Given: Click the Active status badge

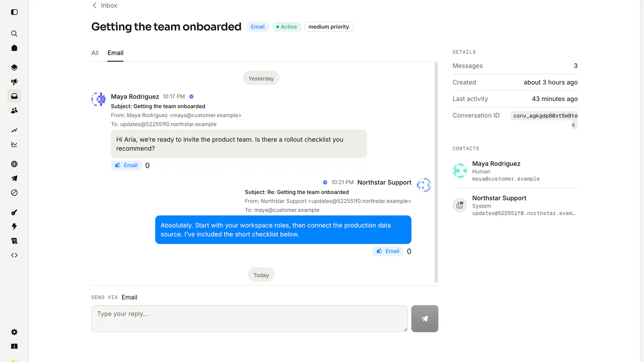Looking at the screenshot, I should point(287,27).
